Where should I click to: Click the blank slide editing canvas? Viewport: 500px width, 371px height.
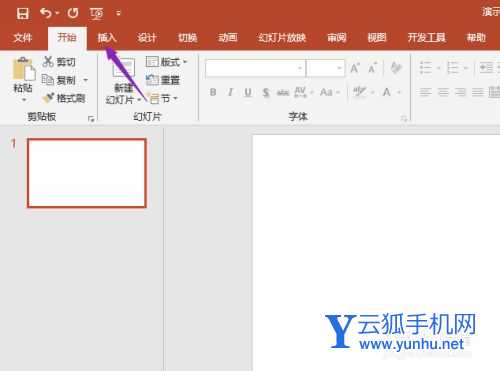point(376,253)
